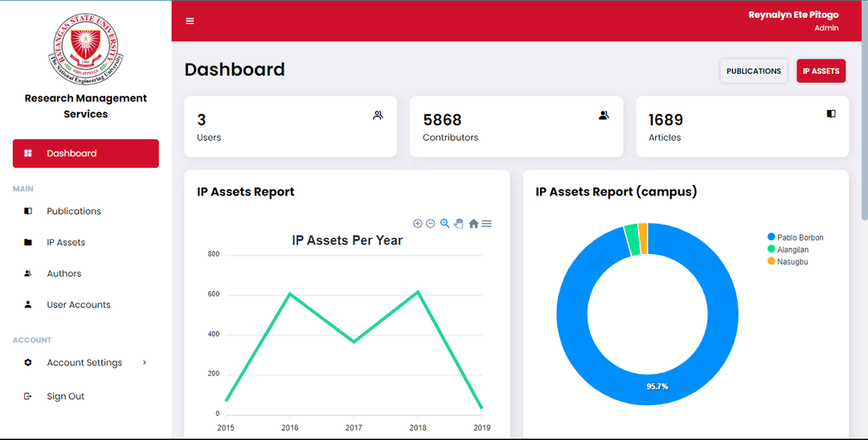Viewport: 868px width, 440px height.
Task: Toggle the Pablo Borbon legend series
Action: point(800,237)
